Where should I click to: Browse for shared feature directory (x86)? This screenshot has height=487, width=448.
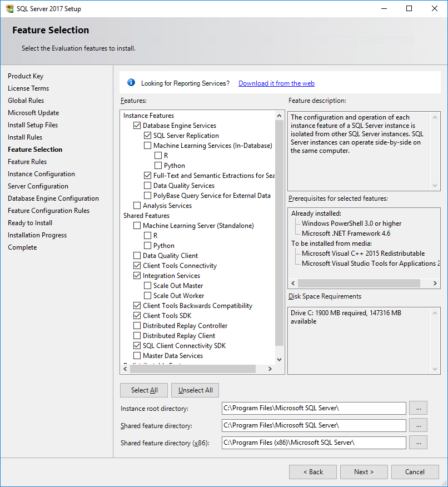click(x=418, y=443)
